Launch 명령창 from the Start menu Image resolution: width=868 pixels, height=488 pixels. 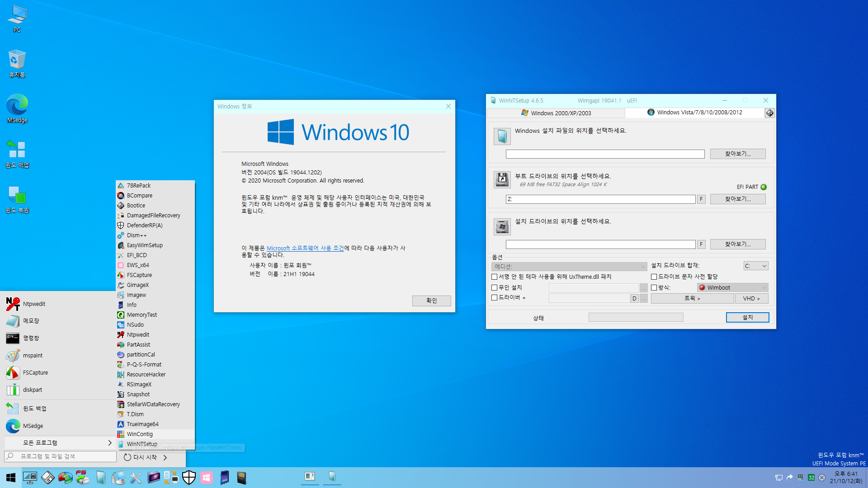point(58,338)
